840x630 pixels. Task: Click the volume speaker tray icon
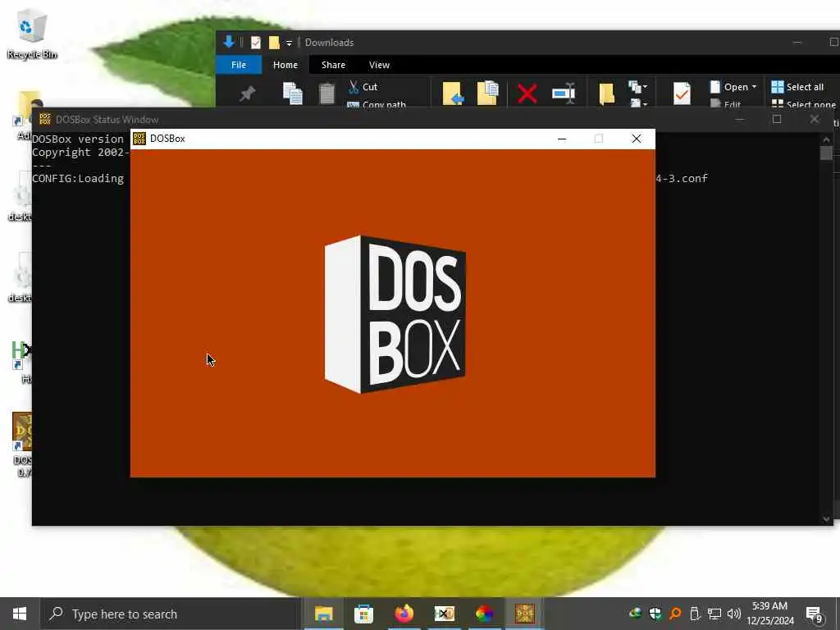(734, 614)
